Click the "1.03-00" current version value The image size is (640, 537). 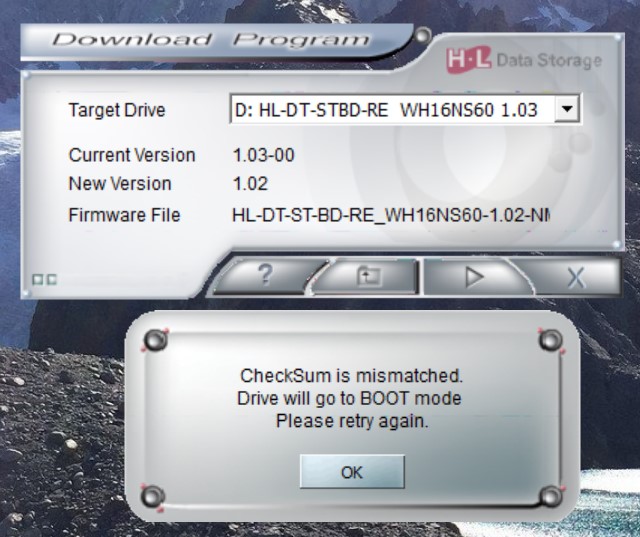click(263, 155)
